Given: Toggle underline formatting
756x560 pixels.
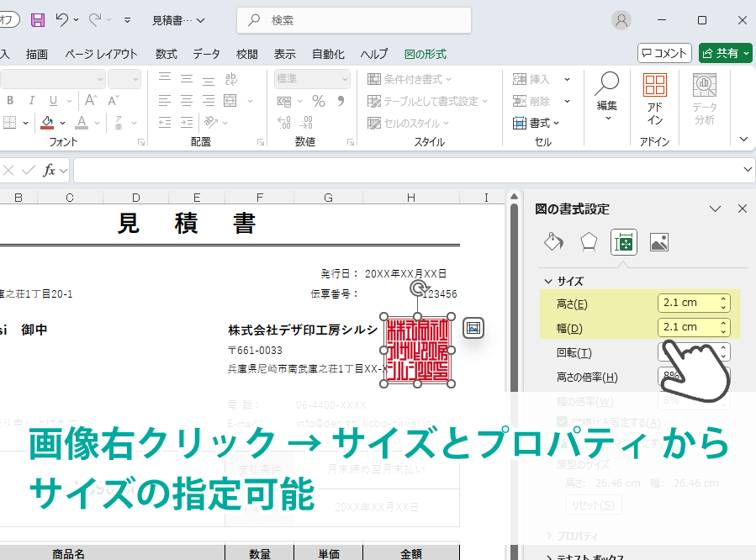Looking at the screenshot, I should (53, 100).
